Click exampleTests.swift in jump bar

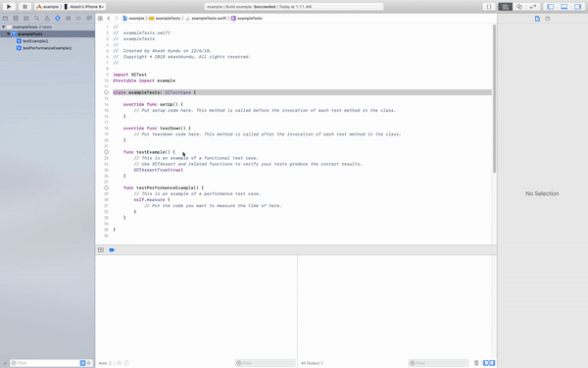pyautogui.click(x=206, y=18)
